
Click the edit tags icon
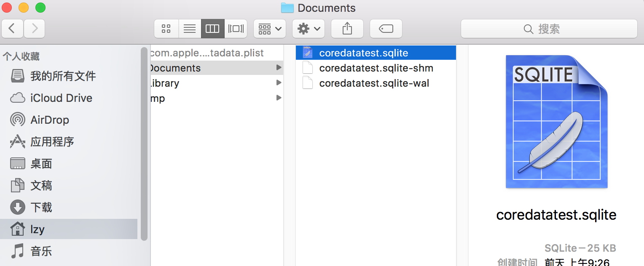386,29
